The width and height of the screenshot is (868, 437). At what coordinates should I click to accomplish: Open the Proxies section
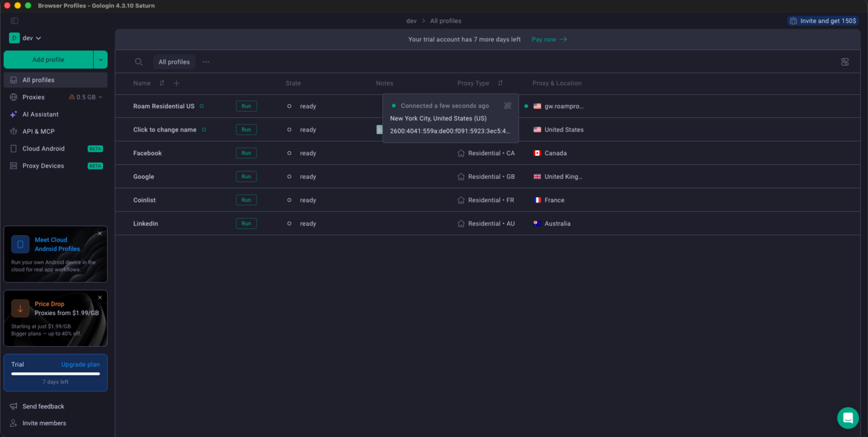33,97
